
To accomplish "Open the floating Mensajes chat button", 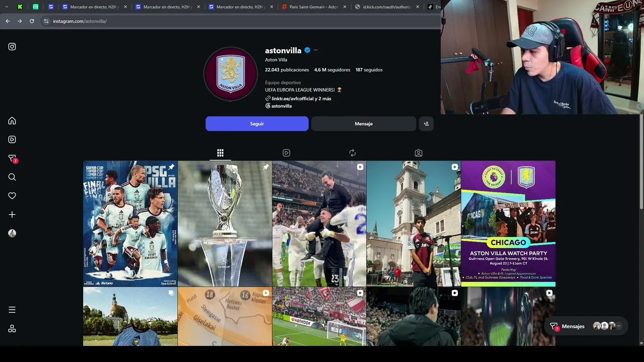I will pyautogui.click(x=587, y=326).
